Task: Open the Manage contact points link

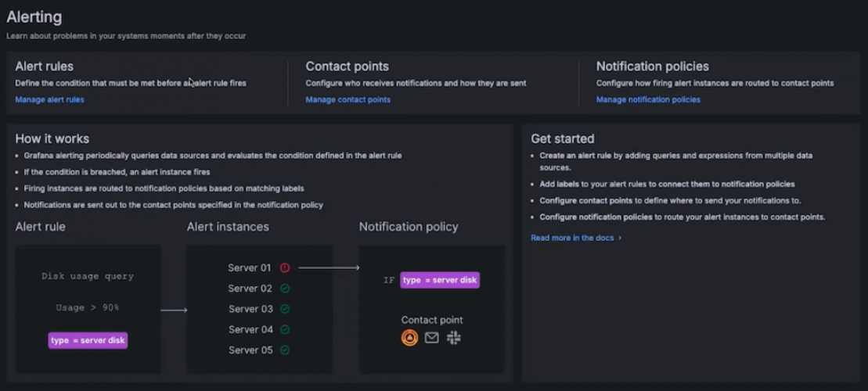Action: click(348, 99)
